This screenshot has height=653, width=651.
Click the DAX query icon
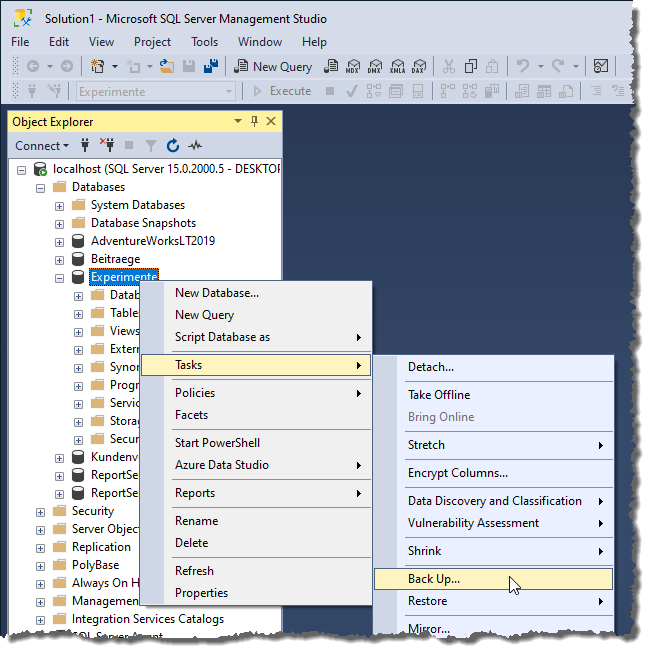(419, 66)
